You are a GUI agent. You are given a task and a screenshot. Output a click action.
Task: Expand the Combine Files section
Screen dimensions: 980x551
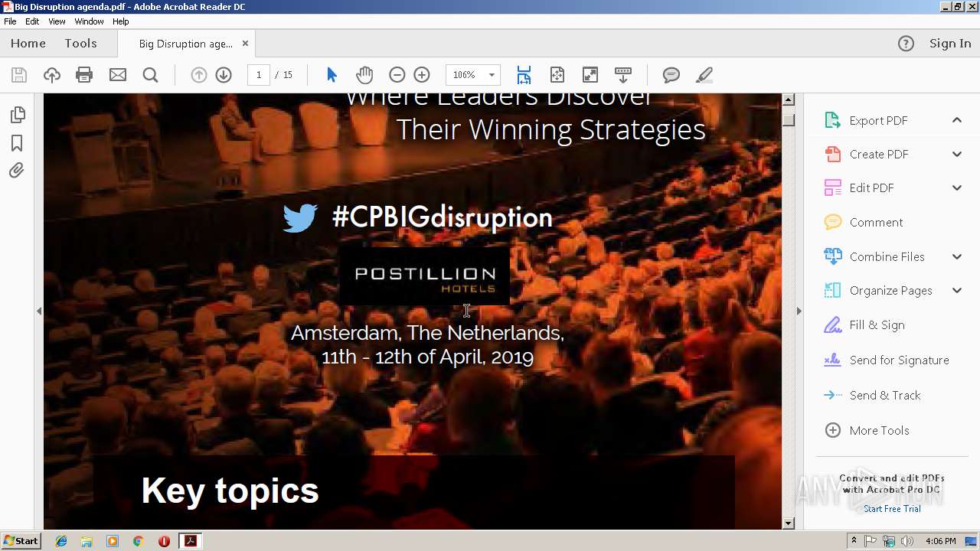pos(957,256)
